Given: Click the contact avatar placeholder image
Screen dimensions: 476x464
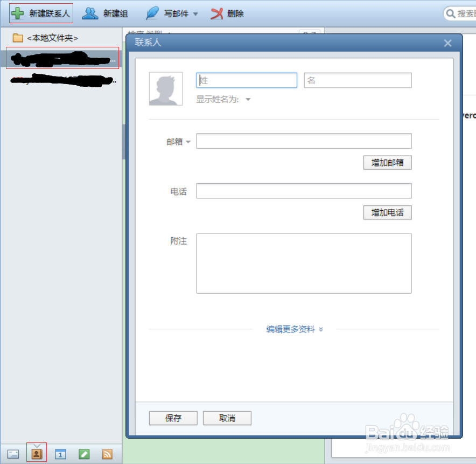Looking at the screenshot, I should [x=165, y=88].
